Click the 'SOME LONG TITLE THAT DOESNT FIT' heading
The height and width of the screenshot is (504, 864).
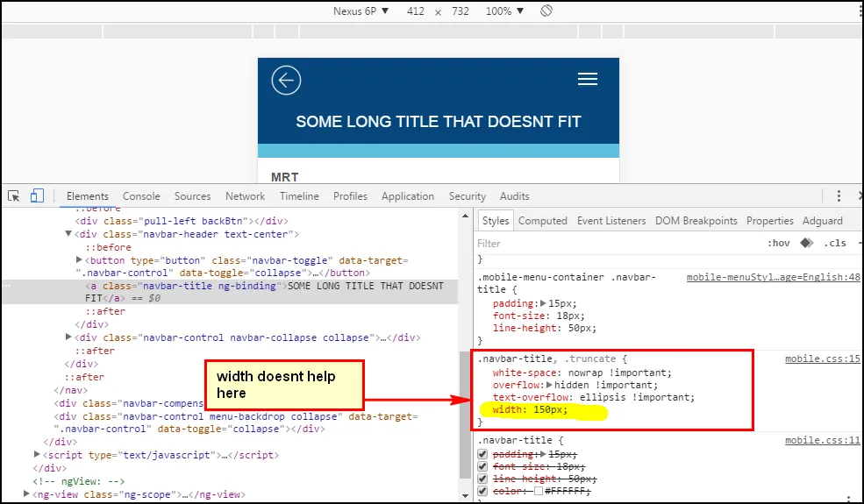[x=439, y=122]
